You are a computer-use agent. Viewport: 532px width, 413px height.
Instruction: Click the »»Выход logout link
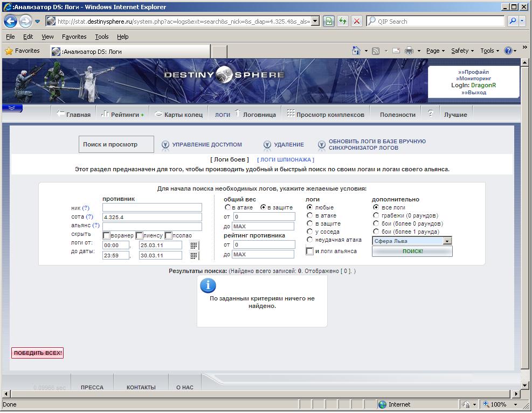pos(473,92)
